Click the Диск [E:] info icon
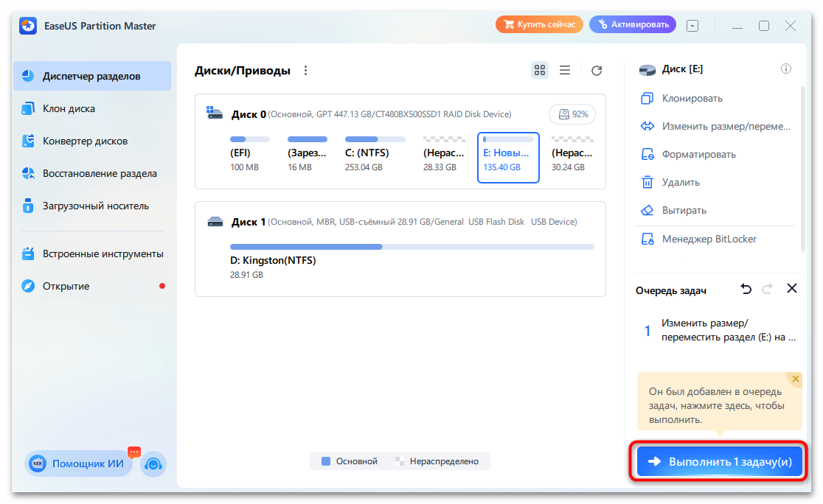This screenshot has height=504, width=823. tap(785, 69)
